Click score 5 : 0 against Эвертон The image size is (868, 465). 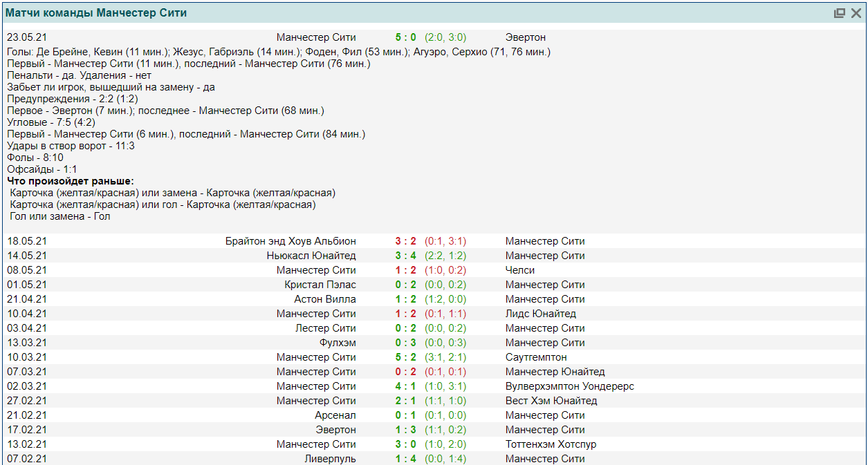[x=406, y=37]
